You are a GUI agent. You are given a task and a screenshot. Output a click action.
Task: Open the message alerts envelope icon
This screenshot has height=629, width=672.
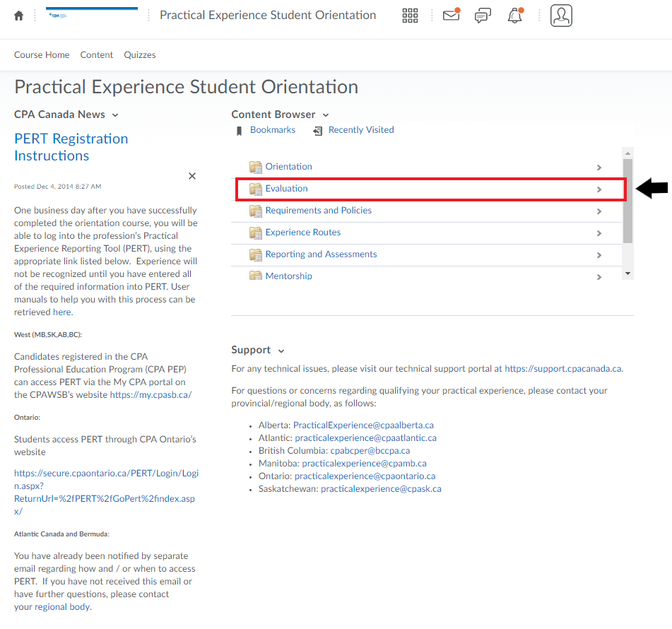click(x=451, y=16)
